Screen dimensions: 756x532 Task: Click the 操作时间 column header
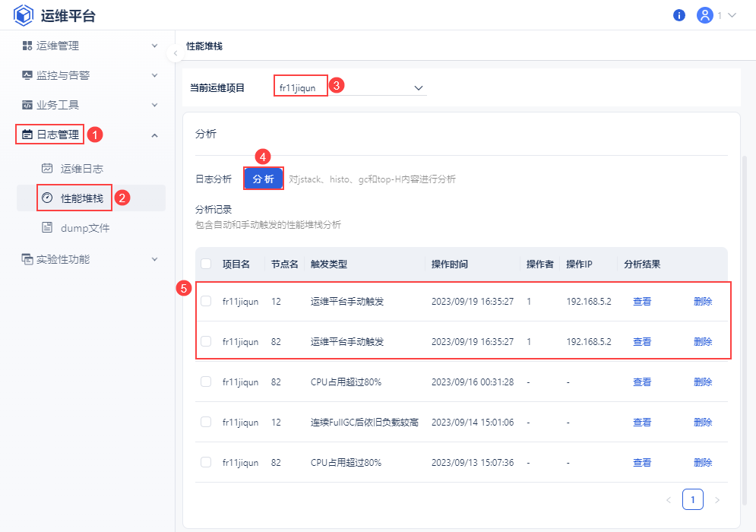pos(449,264)
